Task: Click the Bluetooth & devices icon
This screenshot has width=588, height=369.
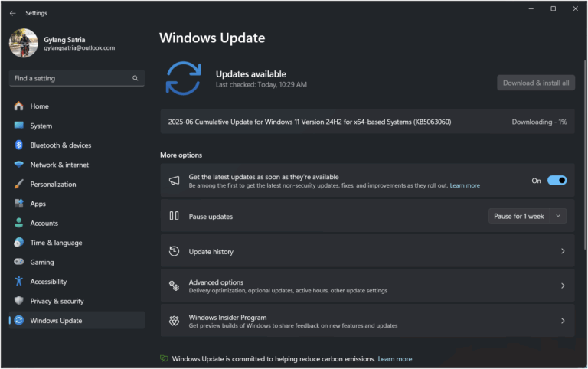Action: click(x=18, y=145)
